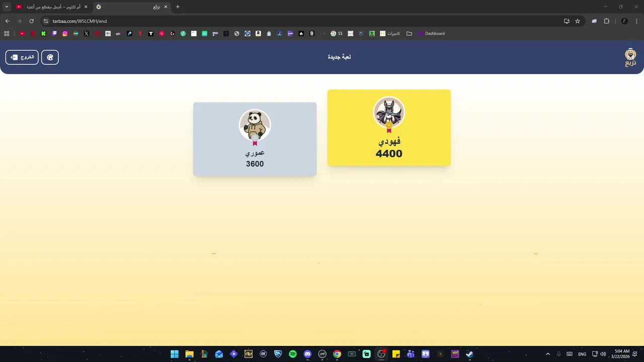Open OBS Studio from the taskbar

381,354
